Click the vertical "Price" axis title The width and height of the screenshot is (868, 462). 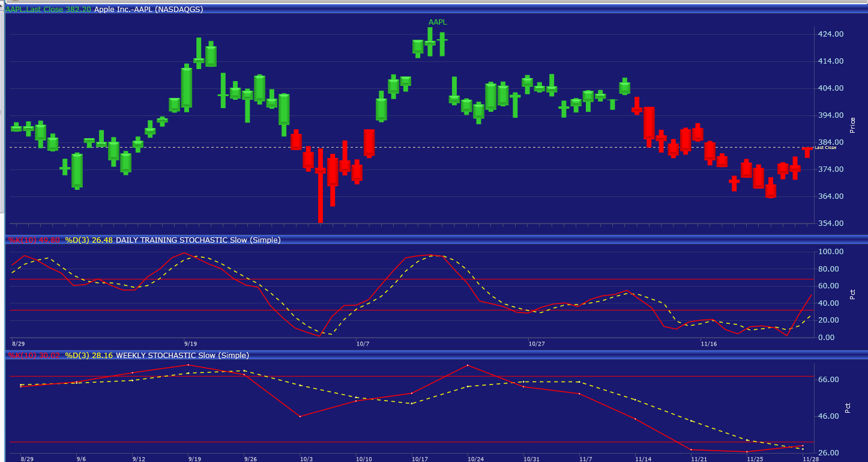tap(852, 124)
